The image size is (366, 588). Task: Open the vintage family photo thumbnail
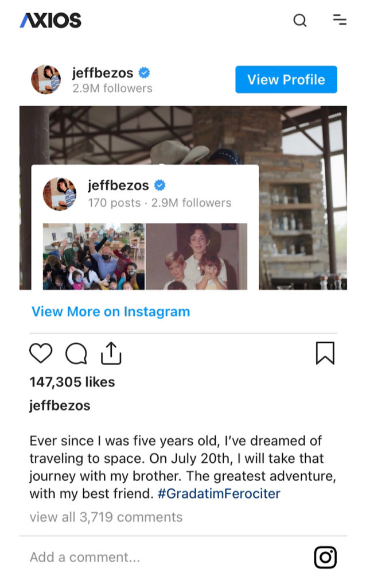pos(196,257)
